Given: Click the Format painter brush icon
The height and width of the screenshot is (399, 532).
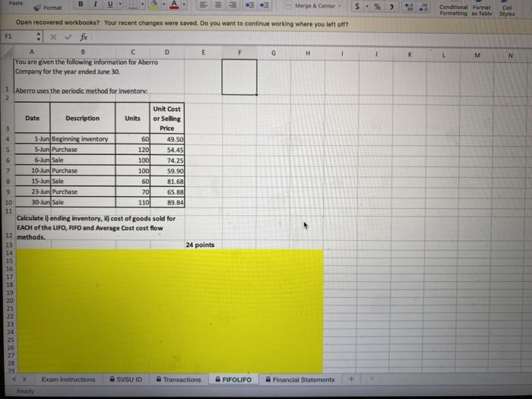Looking at the screenshot, I should 37,8.
